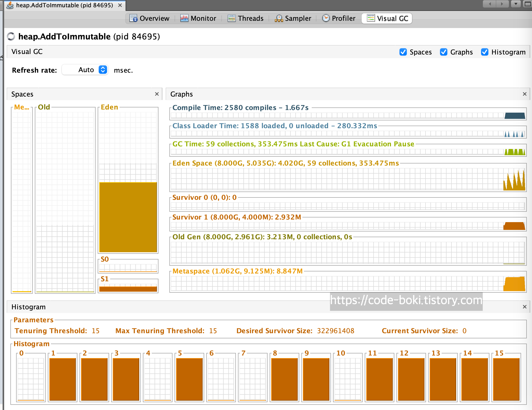Screen dimensions: 532x410
Task: Switch to the Threads tab
Action: click(245, 18)
